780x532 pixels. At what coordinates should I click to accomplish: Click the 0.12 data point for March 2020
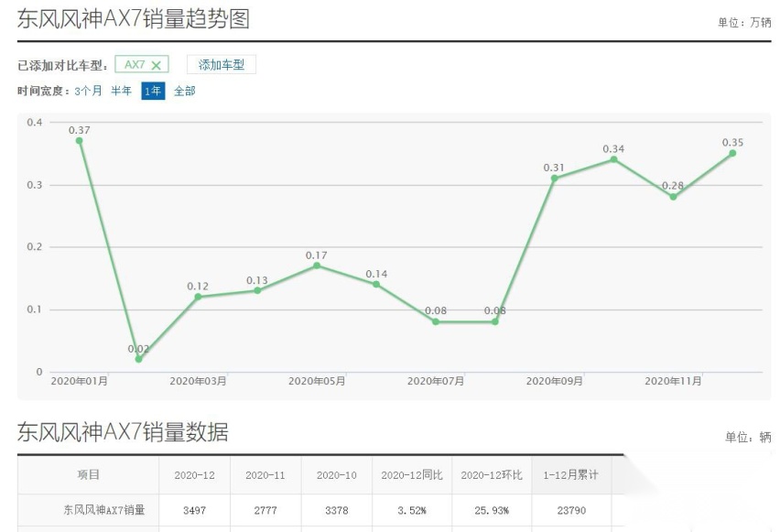pyautogui.click(x=198, y=297)
